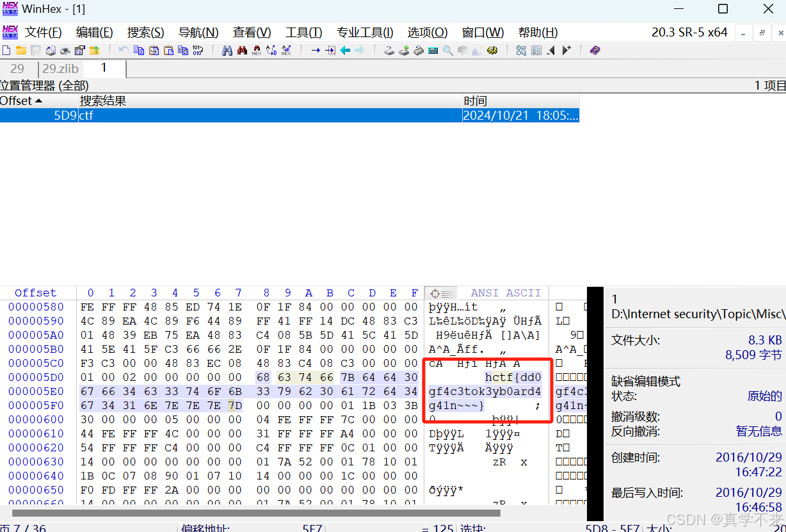This screenshot has height=532, width=786.
Task: Click the Open Disk drive icon
Action: tap(389, 50)
